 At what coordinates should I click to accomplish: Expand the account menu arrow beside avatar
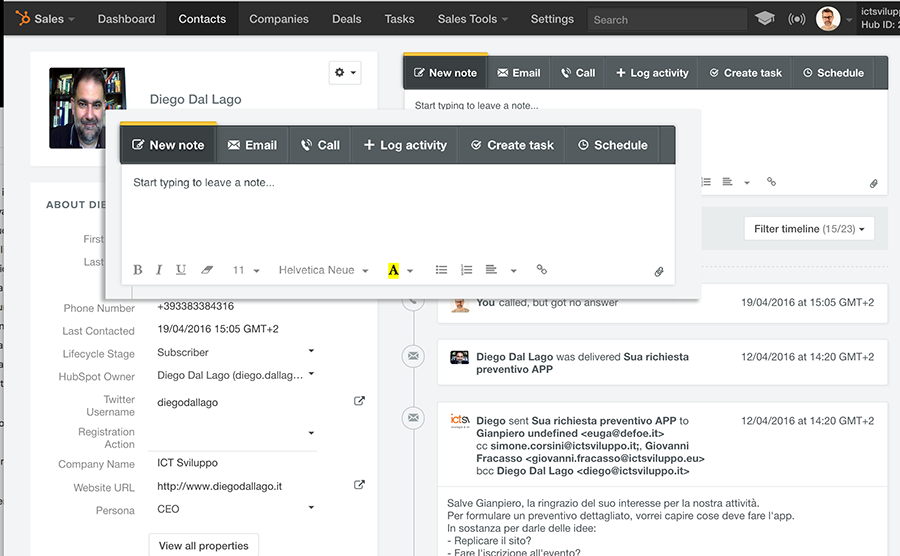(849, 20)
